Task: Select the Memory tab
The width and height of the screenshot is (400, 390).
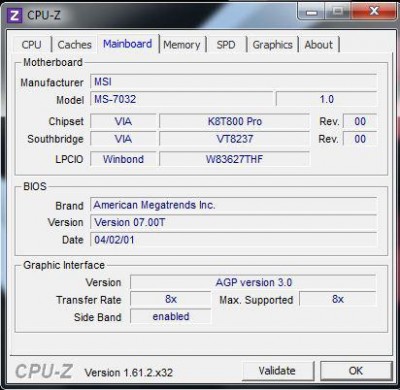Action: [182, 45]
